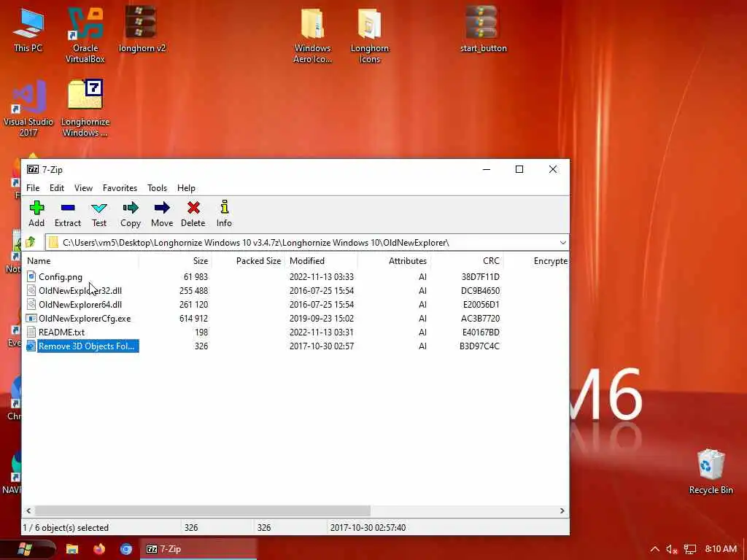
Task: Select the OldNewExplorerCfg.exe file icon
Action: click(x=31, y=318)
